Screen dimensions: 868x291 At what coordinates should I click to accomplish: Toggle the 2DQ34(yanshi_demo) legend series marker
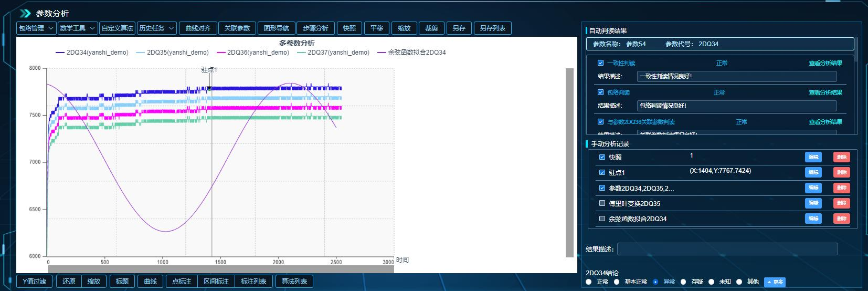click(x=60, y=53)
